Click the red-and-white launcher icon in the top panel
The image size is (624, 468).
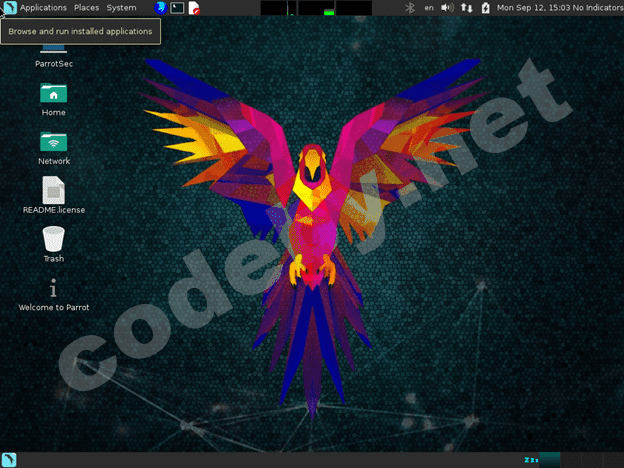194,8
